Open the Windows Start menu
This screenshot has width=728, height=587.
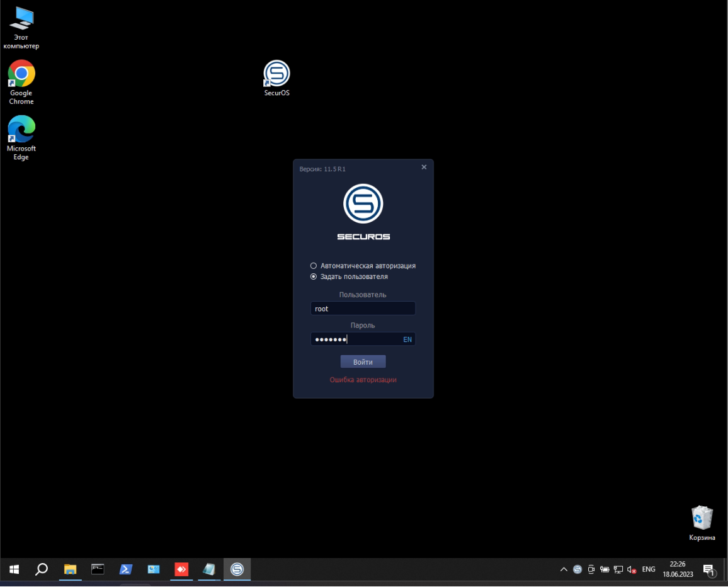[x=14, y=569]
